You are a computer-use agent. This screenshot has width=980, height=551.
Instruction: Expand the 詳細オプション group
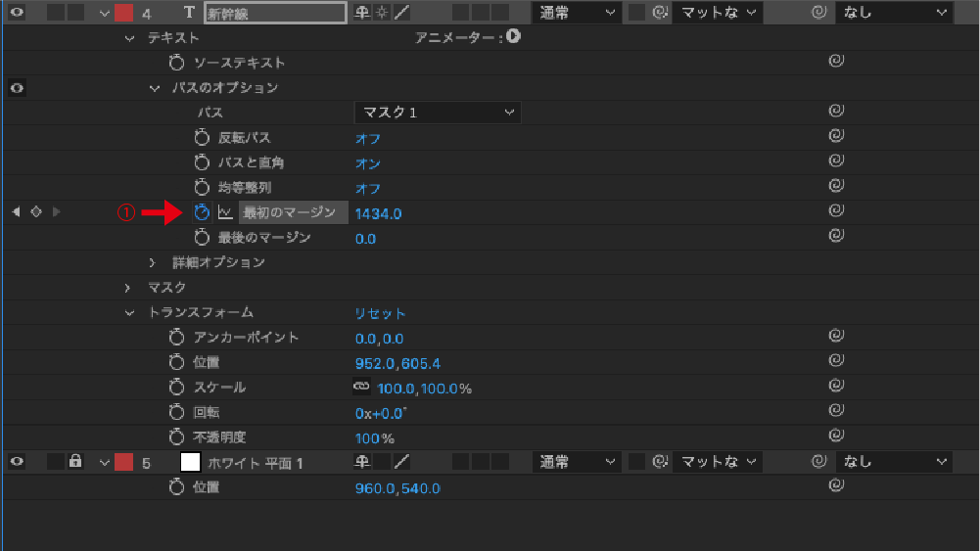(x=152, y=262)
